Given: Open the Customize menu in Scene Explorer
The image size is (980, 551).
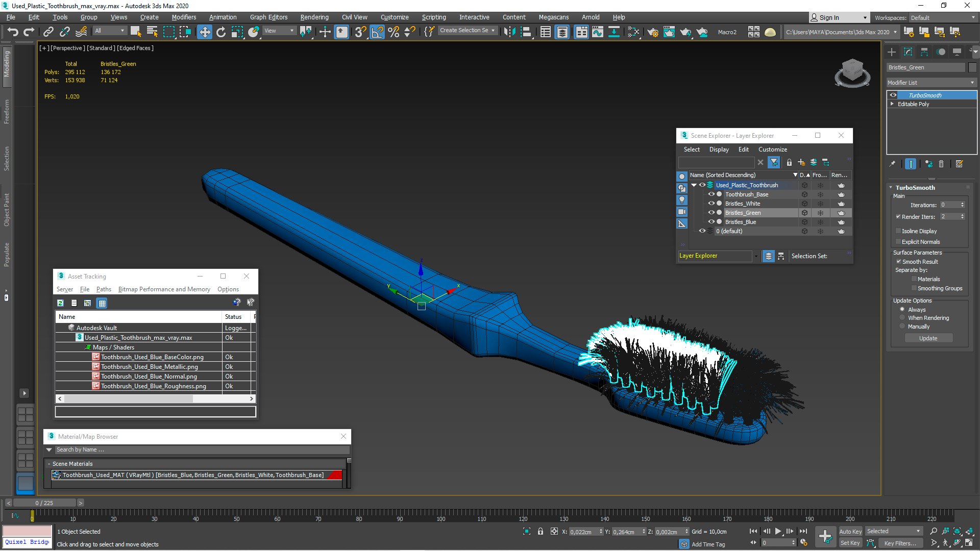Looking at the screenshot, I should 772,149.
